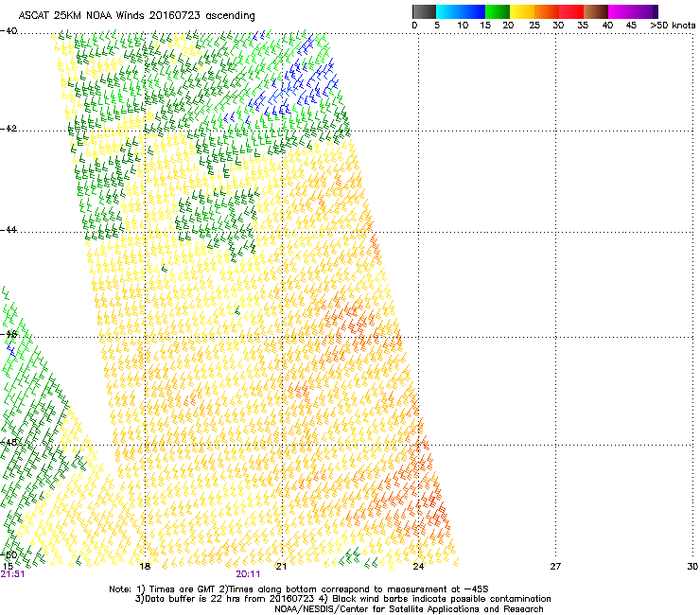
Task: Click the -40 latitude label
Action: [9, 31]
